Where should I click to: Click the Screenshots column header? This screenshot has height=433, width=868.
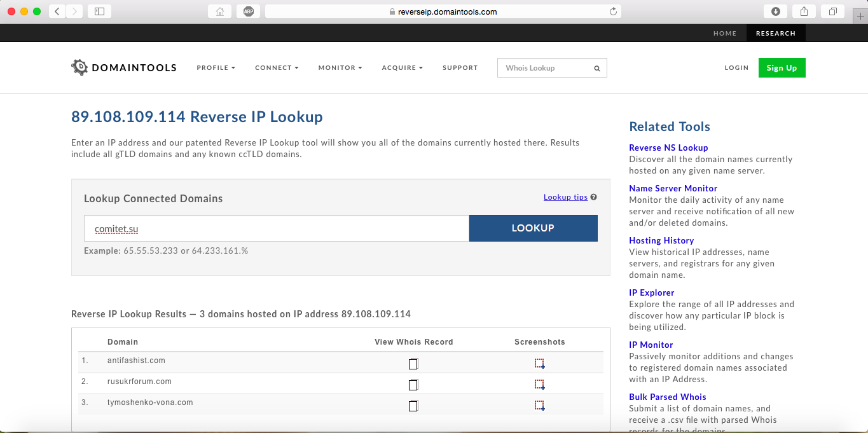tap(540, 342)
